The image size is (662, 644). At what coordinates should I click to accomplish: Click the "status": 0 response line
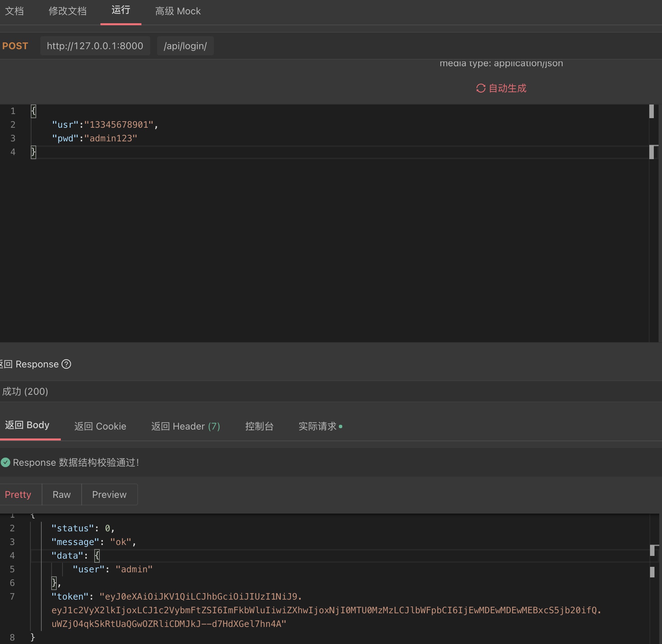[83, 528]
